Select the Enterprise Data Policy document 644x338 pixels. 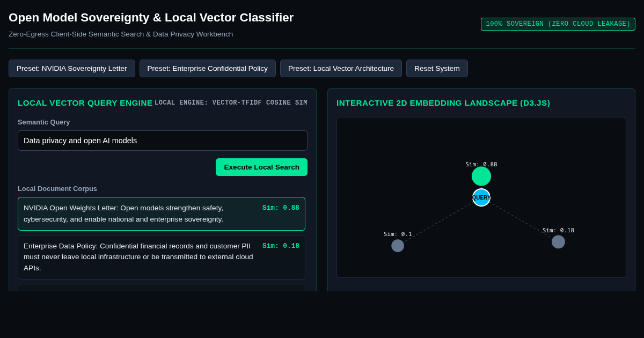point(162,257)
